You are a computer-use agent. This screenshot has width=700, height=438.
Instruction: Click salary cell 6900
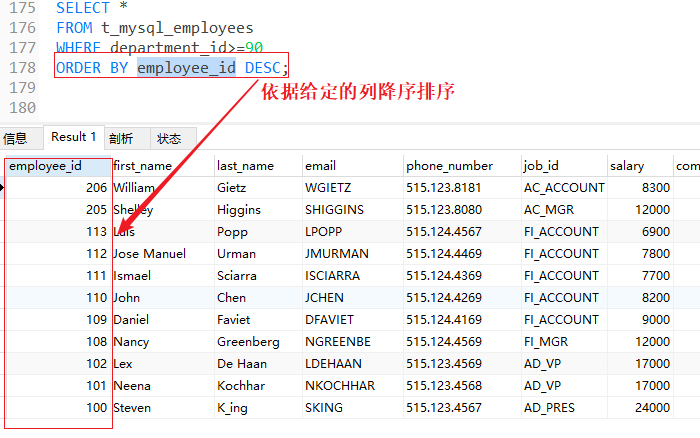pyautogui.click(x=640, y=232)
